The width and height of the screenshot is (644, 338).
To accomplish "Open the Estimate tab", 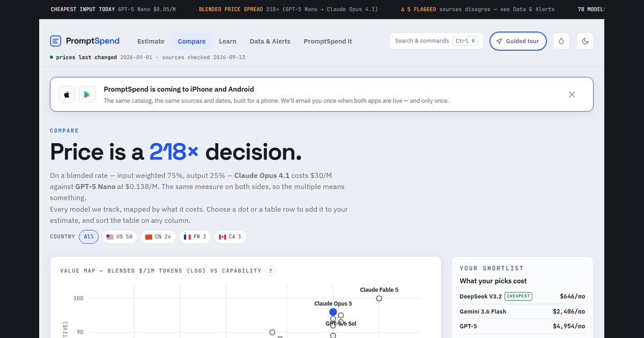I will pyautogui.click(x=151, y=41).
